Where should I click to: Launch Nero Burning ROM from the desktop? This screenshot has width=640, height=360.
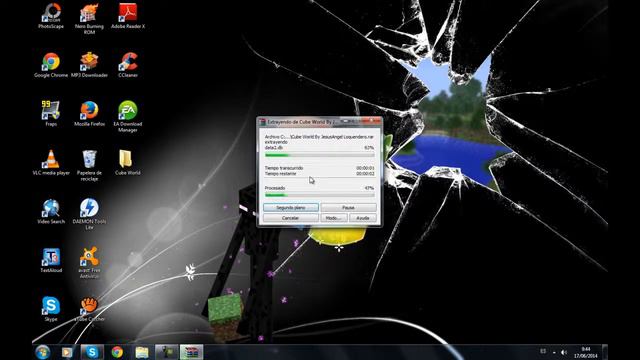click(89, 18)
